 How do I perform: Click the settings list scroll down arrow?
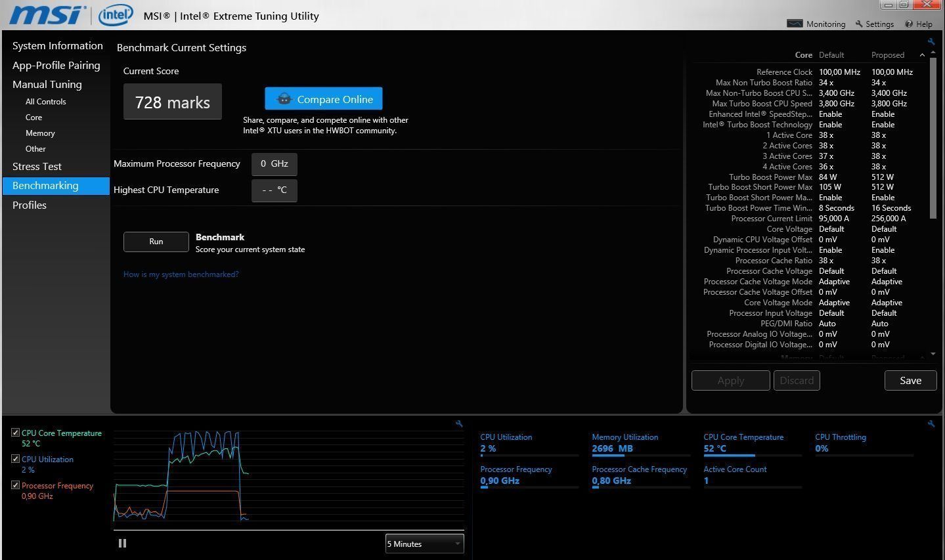(x=933, y=354)
